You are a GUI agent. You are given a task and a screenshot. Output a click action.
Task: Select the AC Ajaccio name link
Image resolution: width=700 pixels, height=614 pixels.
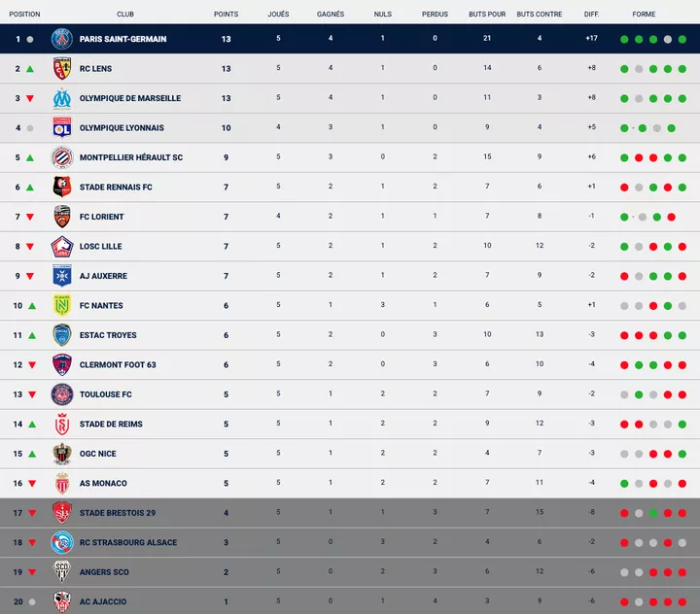click(102, 601)
